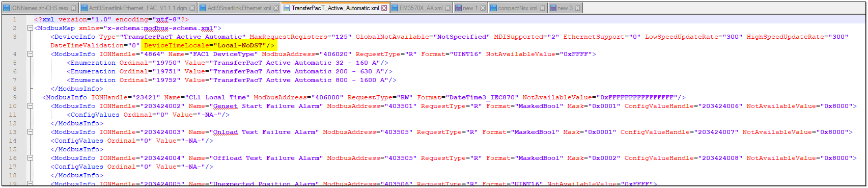Viewport: 868px width, 188px height.
Task: Click line number 1 in the margin
Action: click(14, 19)
